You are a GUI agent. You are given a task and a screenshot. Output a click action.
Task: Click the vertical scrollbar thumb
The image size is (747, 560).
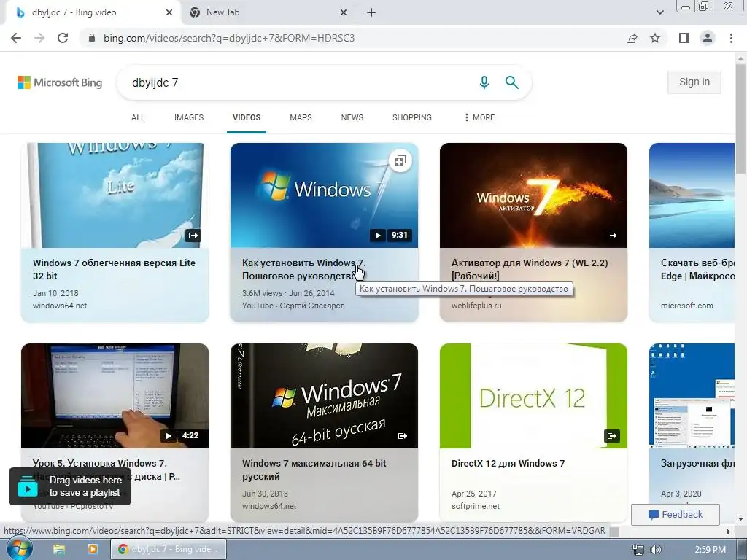740,119
